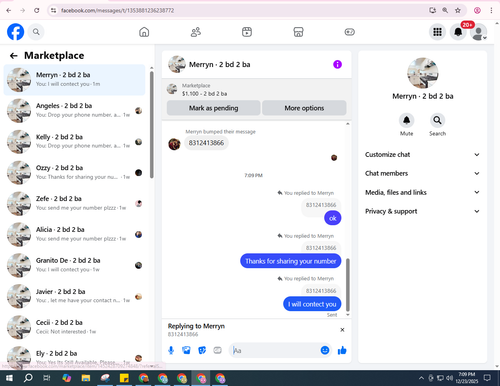
Task: Open the nine-dot Menu grid icon
Action: tap(437, 32)
